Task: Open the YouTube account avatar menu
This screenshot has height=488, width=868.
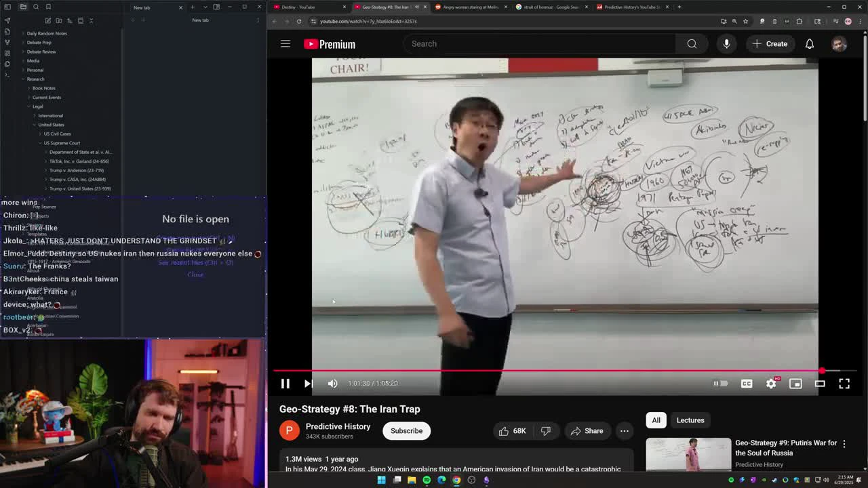Action: coord(840,44)
